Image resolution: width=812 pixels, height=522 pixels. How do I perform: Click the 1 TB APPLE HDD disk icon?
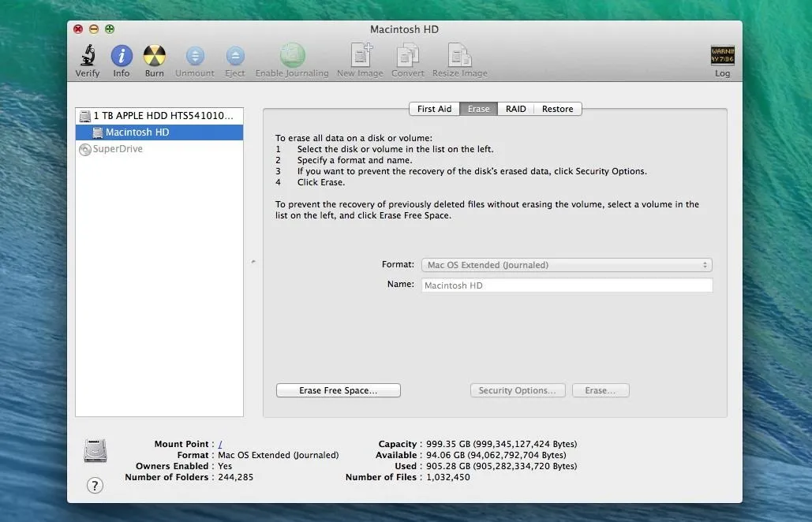(x=85, y=116)
